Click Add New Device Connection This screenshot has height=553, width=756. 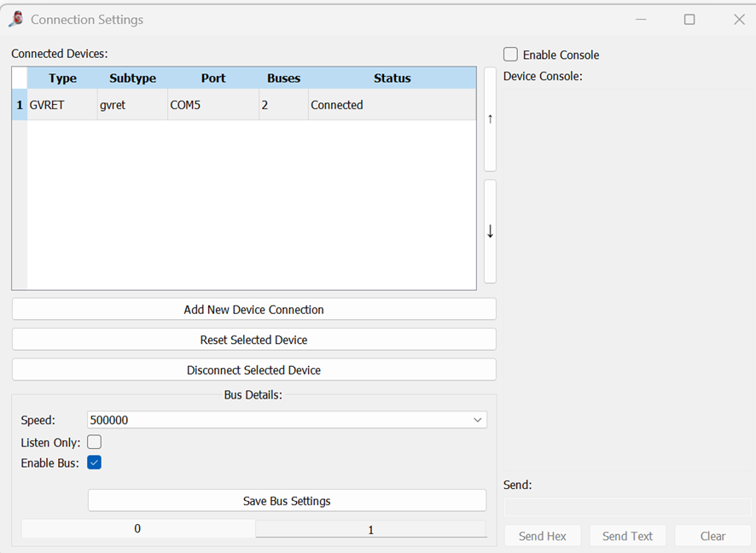[253, 309]
